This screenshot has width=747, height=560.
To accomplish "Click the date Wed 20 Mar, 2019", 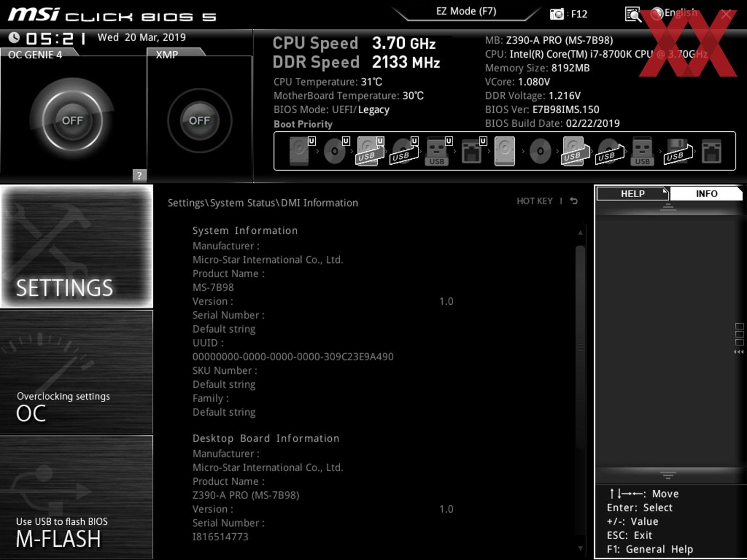I will [142, 37].
